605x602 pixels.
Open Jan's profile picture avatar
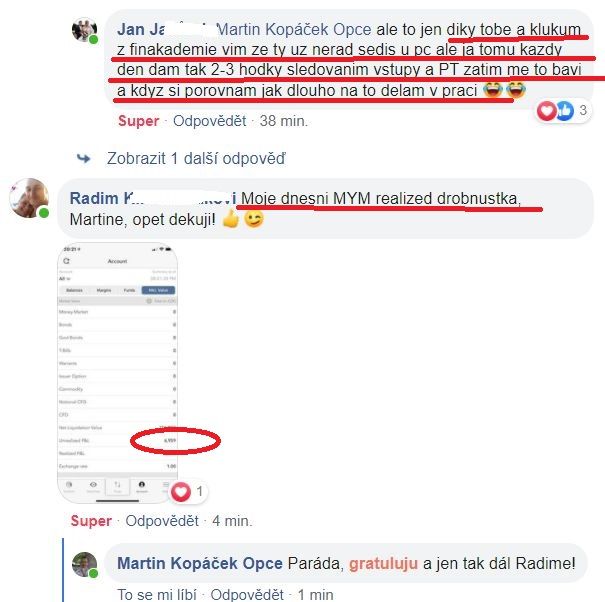pyautogui.click(x=84, y=30)
